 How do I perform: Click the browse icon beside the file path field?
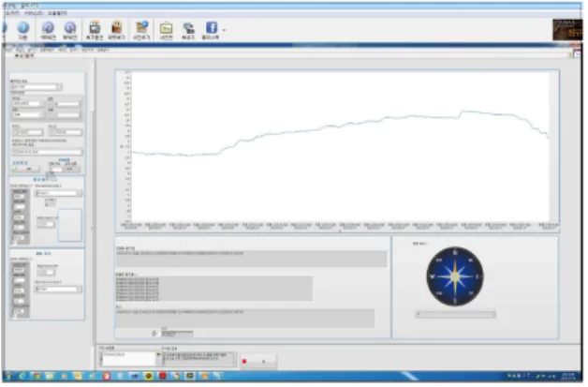pyautogui.click(x=158, y=354)
